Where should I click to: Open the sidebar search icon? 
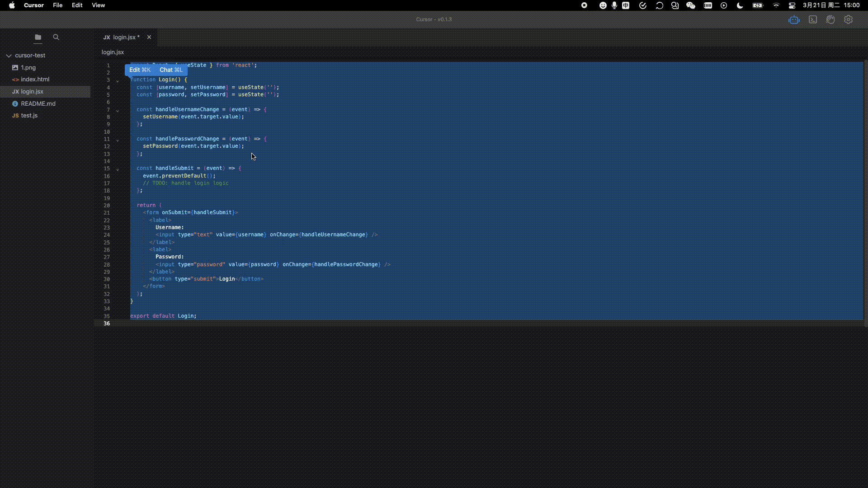pyautogui.click(x=56, y=38)
